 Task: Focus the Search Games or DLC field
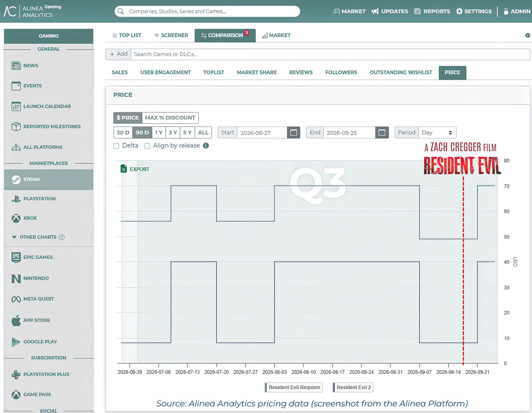[x=330, y=54]
